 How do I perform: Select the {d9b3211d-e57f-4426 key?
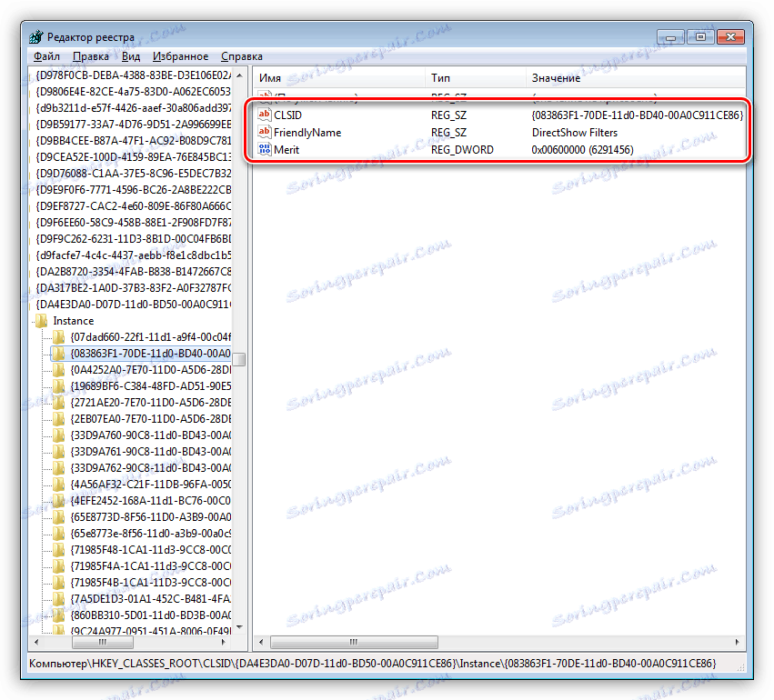133,107
